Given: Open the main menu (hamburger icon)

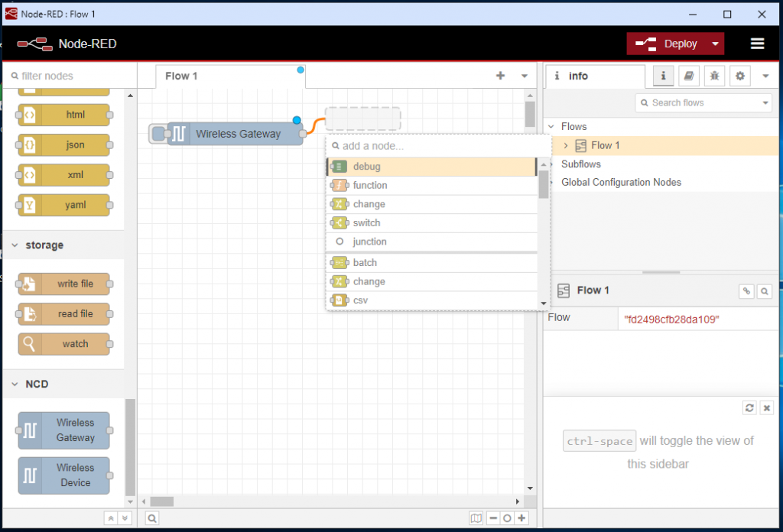Looking at the screenshot, I should pos(759,44).
